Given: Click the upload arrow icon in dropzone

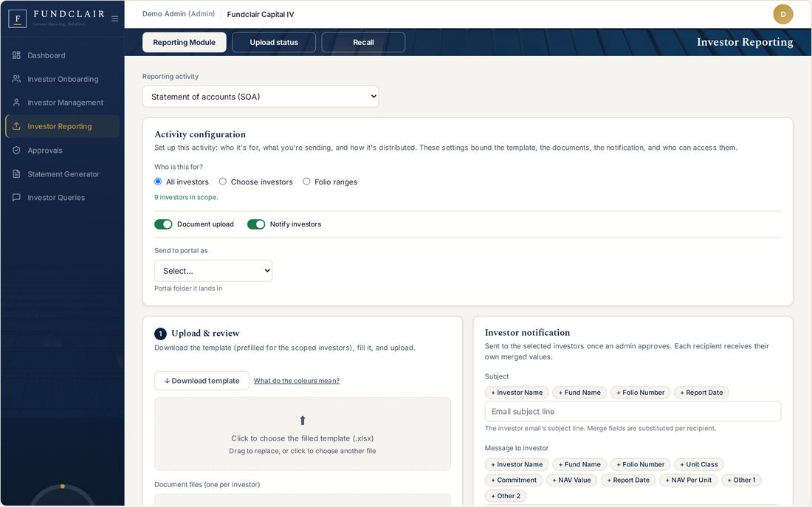Looking at the screenshot, I should [x=303, y=420].
